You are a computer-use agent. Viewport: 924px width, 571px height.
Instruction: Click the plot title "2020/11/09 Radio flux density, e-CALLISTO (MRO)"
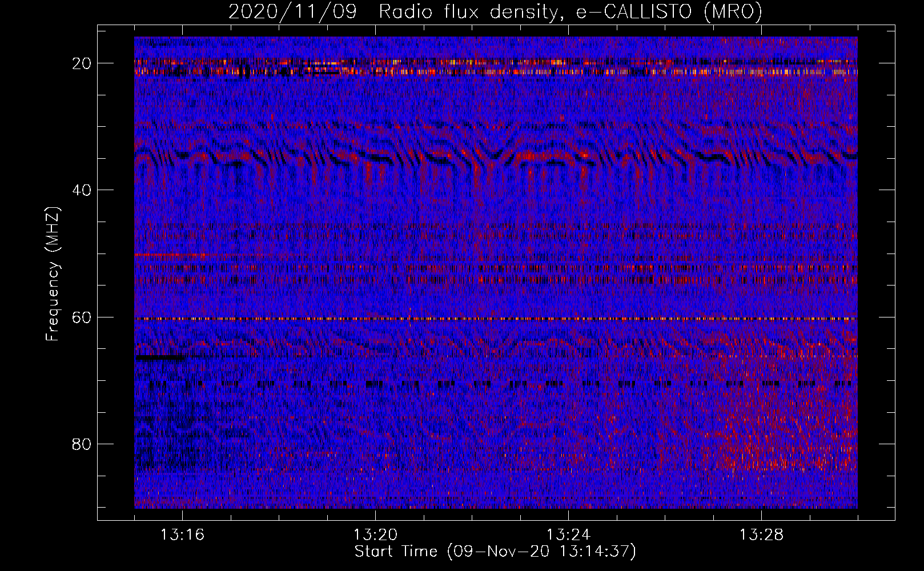coord(495,11)
